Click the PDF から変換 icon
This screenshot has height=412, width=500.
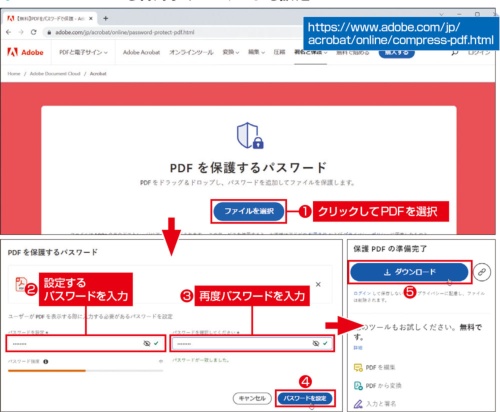click(358, 386)
